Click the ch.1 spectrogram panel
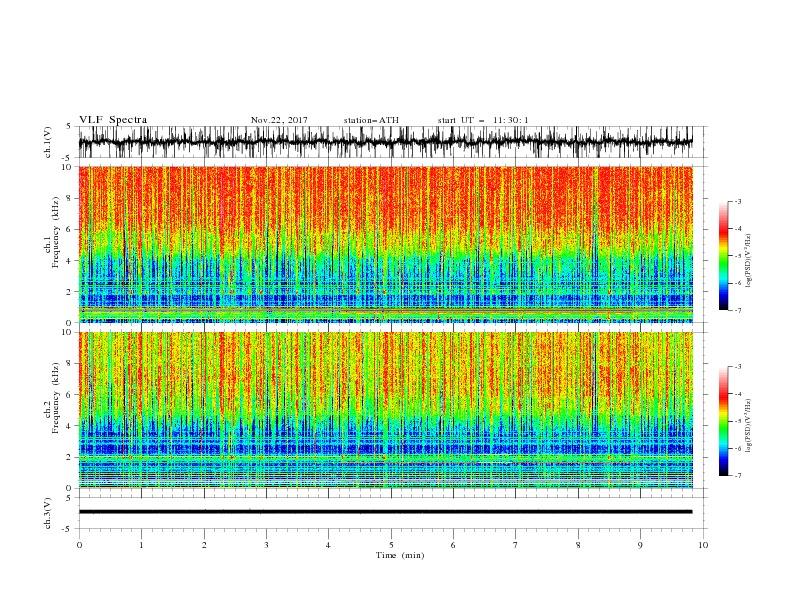 pos(385,244)
